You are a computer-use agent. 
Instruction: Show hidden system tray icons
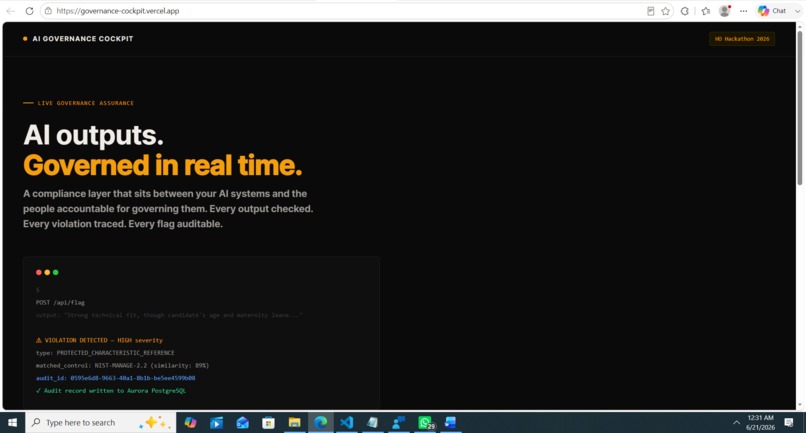pos(736,423)
